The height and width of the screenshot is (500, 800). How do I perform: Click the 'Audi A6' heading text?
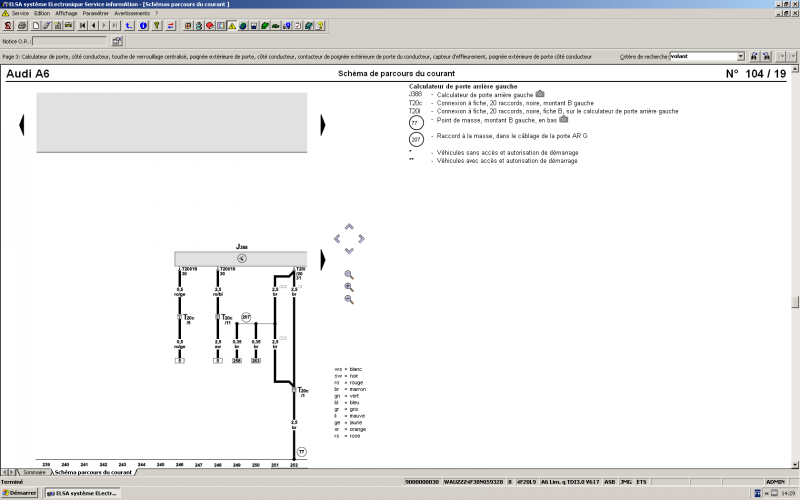pos(28,73)
